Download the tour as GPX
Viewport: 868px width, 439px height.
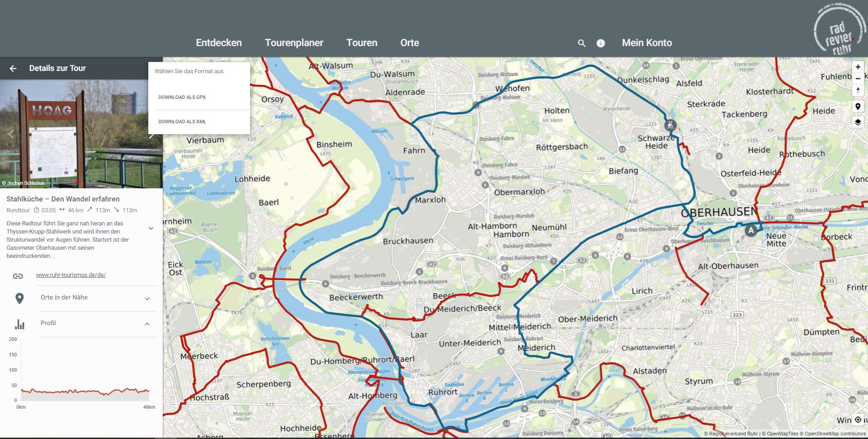click(182, 97)
